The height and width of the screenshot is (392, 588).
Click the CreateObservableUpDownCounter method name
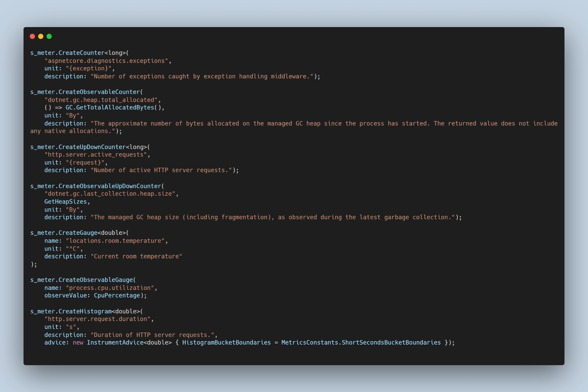[109, 186]
